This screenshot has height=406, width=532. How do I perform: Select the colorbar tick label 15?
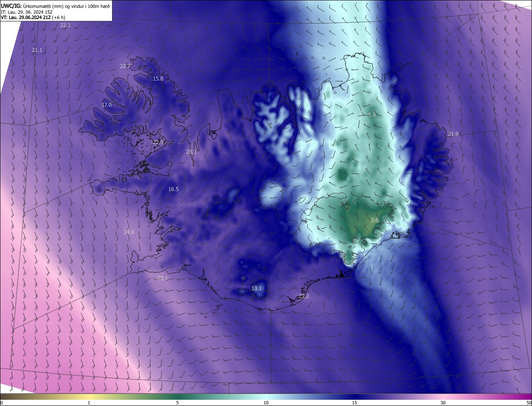pos(355,403)
